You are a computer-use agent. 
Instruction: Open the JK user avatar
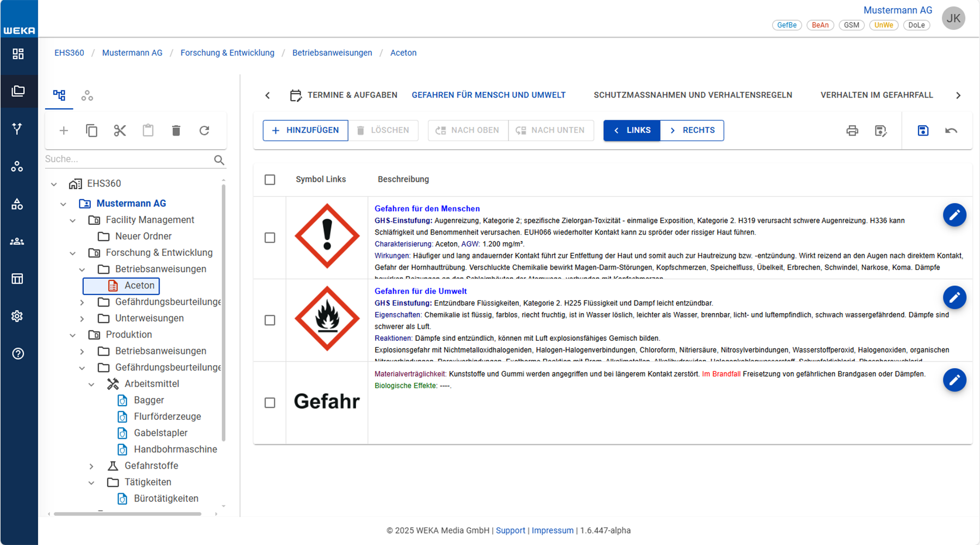953,19
